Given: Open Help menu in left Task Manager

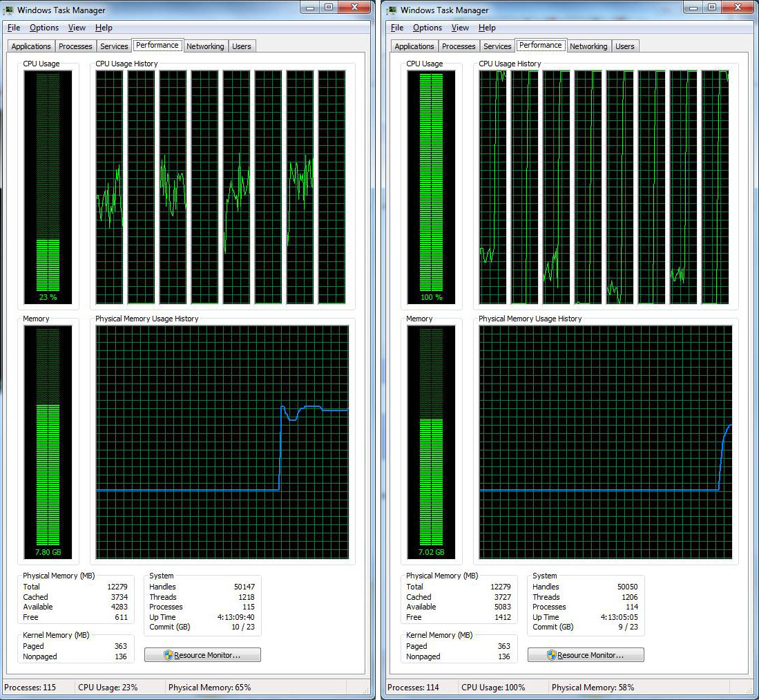Looking at the screenshot, I should tap(104, 28).
